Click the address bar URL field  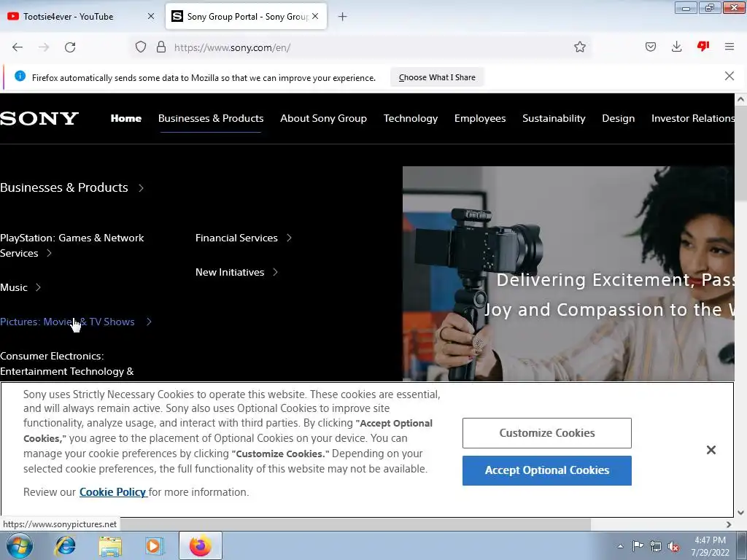362,47
